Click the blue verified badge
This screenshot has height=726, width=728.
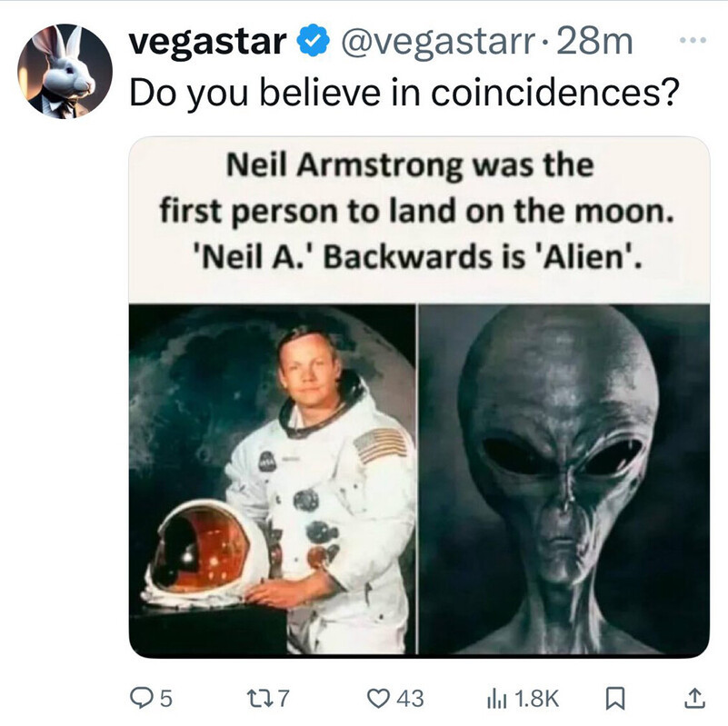click(x=313, y=42)
